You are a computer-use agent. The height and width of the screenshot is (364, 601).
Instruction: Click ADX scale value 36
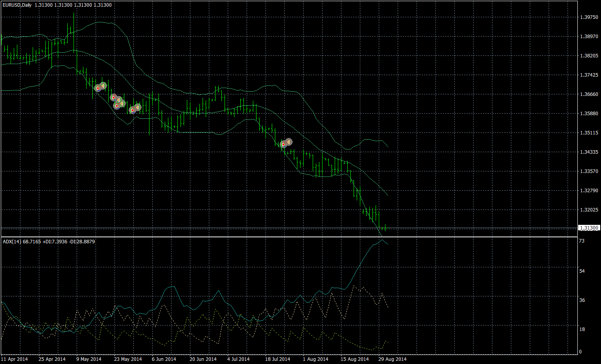pos(582,300)
